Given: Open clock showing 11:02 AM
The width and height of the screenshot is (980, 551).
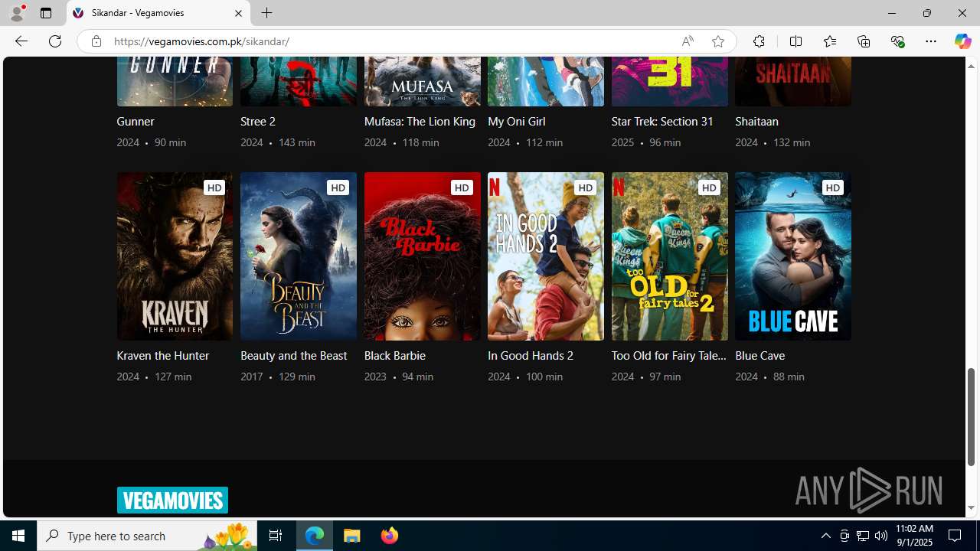Looking at the screenshot, I should pyautogui.click(x=914, y=536).
